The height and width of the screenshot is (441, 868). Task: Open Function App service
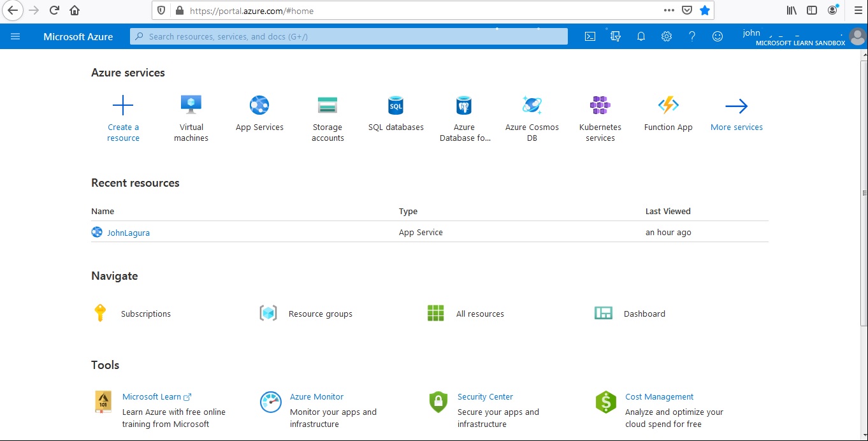668,115
